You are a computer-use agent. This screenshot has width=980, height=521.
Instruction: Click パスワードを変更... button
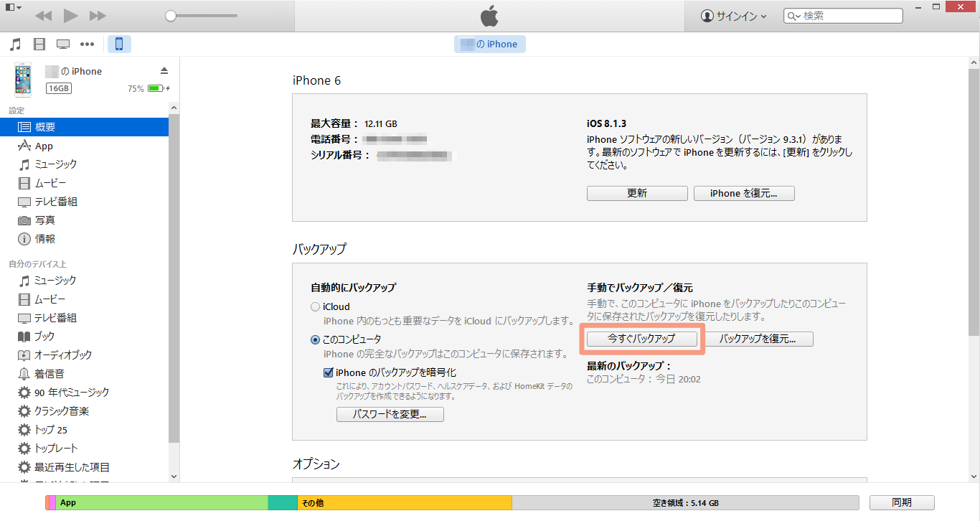(390, 414)
